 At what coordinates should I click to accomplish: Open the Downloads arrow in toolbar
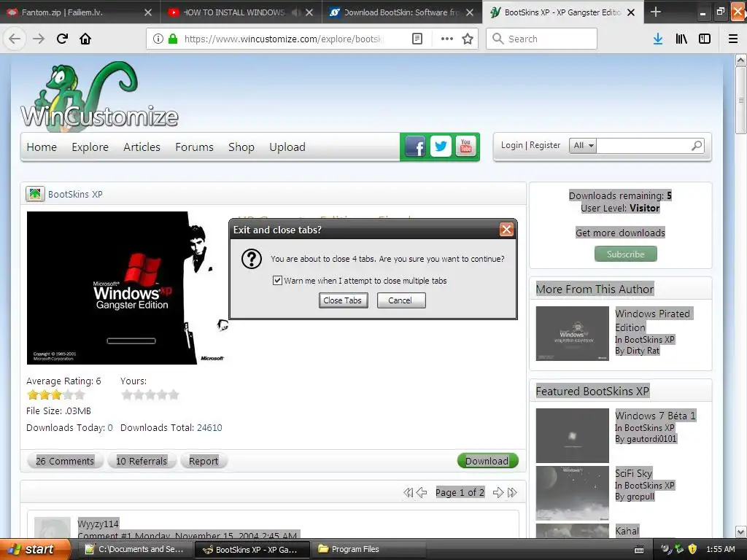(x=658, y=39)
